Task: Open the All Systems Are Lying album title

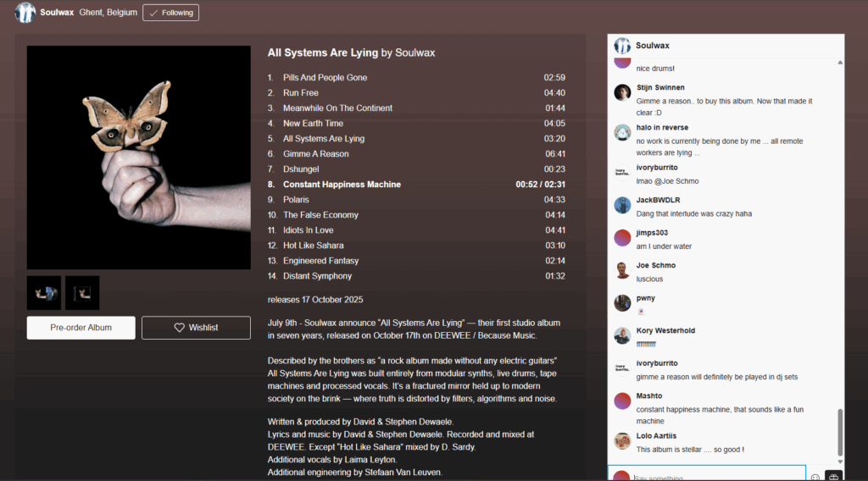Action: (x=322, y=53)
